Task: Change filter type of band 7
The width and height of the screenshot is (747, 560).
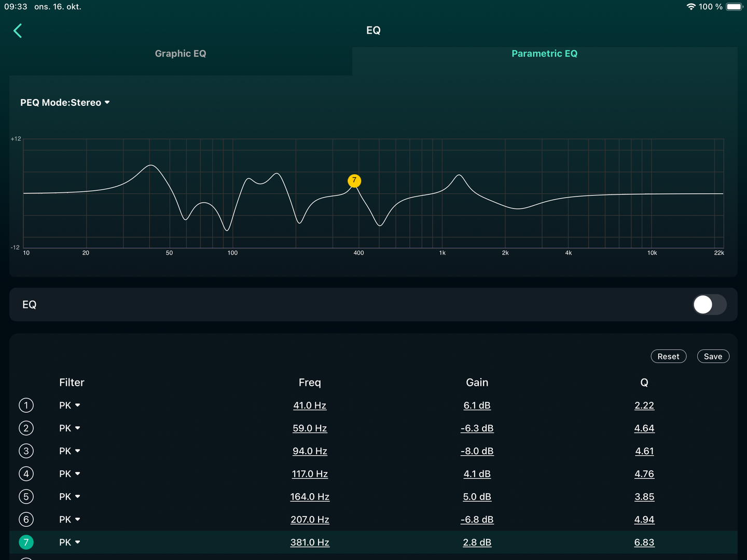Action: click(70, 542)
